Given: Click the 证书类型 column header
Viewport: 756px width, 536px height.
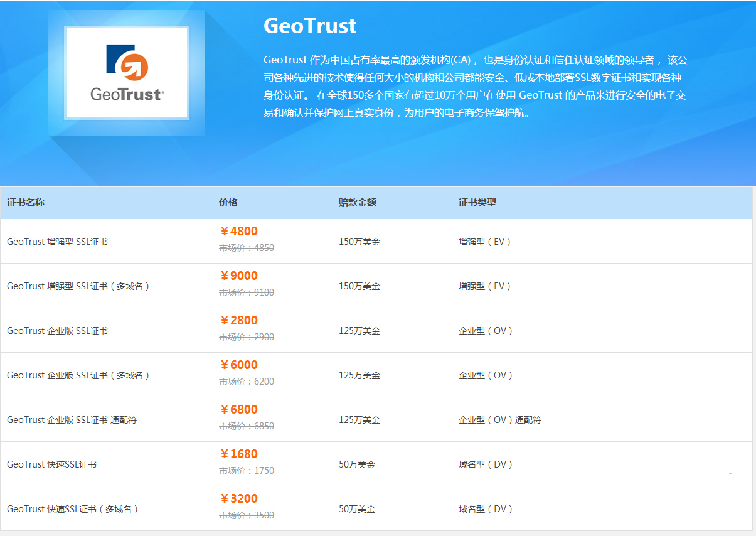Looking at the screenshot, I should point(477,203).
